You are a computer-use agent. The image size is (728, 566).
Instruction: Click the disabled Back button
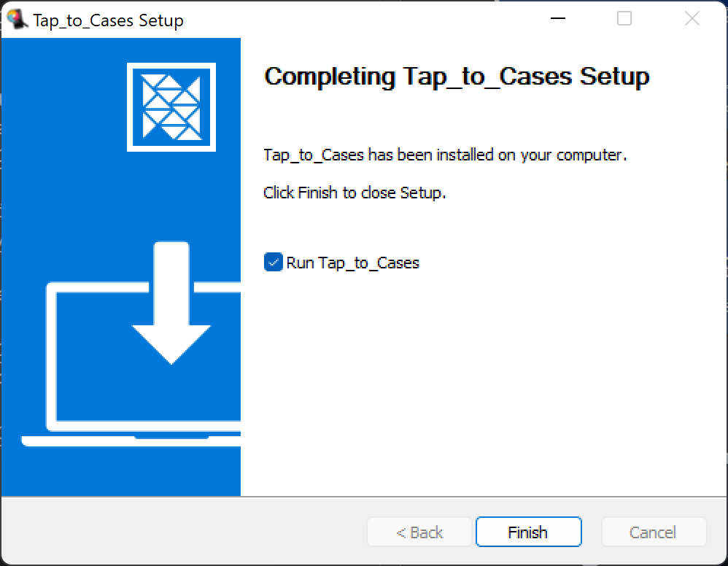click(x=419, y=532)
